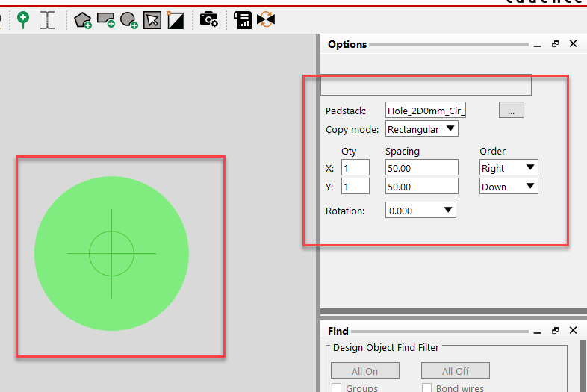Click the add circle shape icon
This screenshot has width=587, height=392.
129,20
